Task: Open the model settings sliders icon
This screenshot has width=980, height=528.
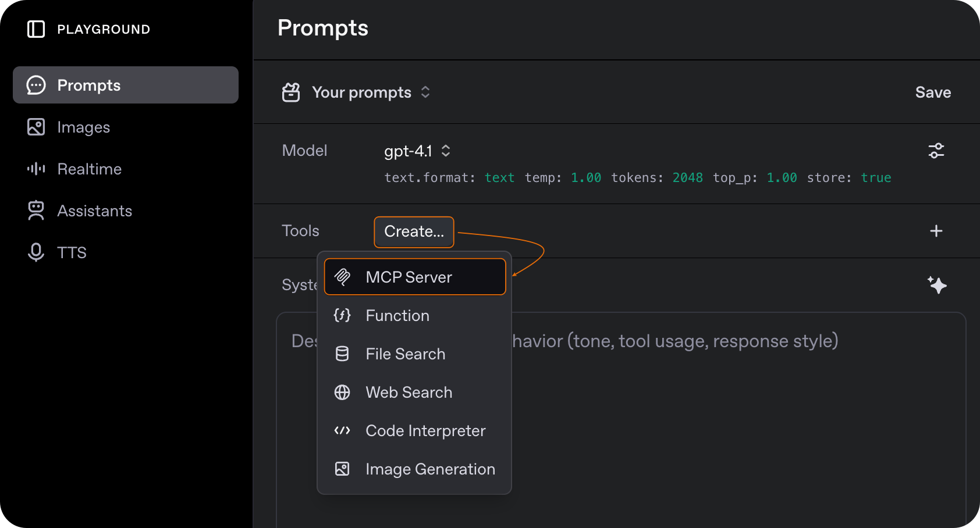Action: [x=936, y=151]
